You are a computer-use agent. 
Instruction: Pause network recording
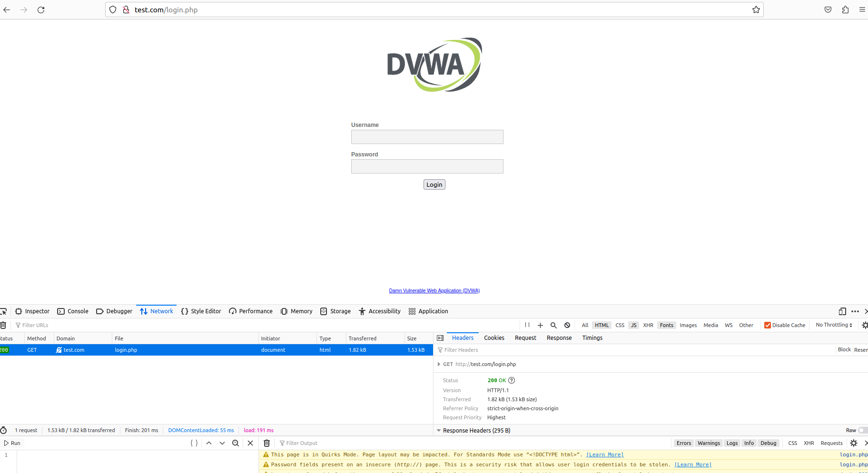[x=527, y=325]
